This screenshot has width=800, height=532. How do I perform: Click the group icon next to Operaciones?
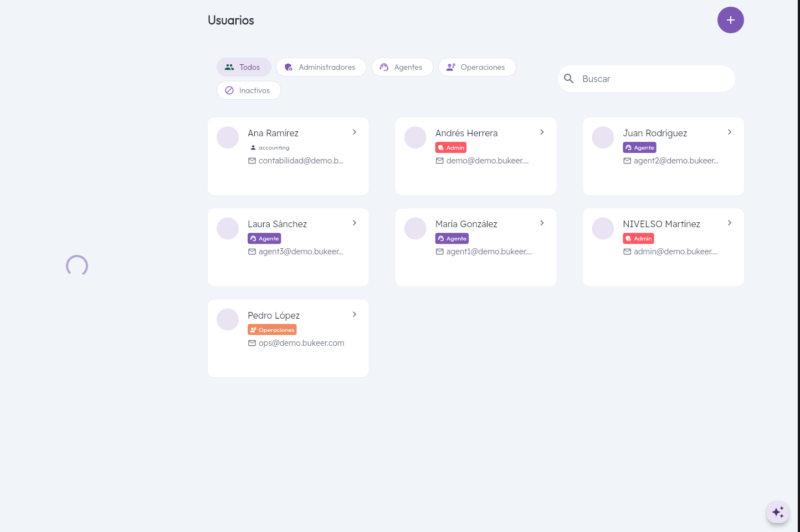tap(450, 67)
